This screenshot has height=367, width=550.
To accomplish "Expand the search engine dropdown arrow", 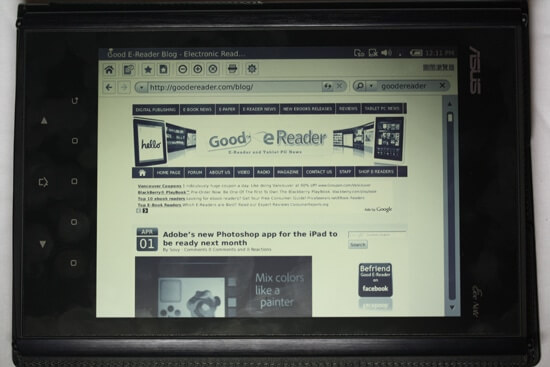I will [x=371, y=86].
